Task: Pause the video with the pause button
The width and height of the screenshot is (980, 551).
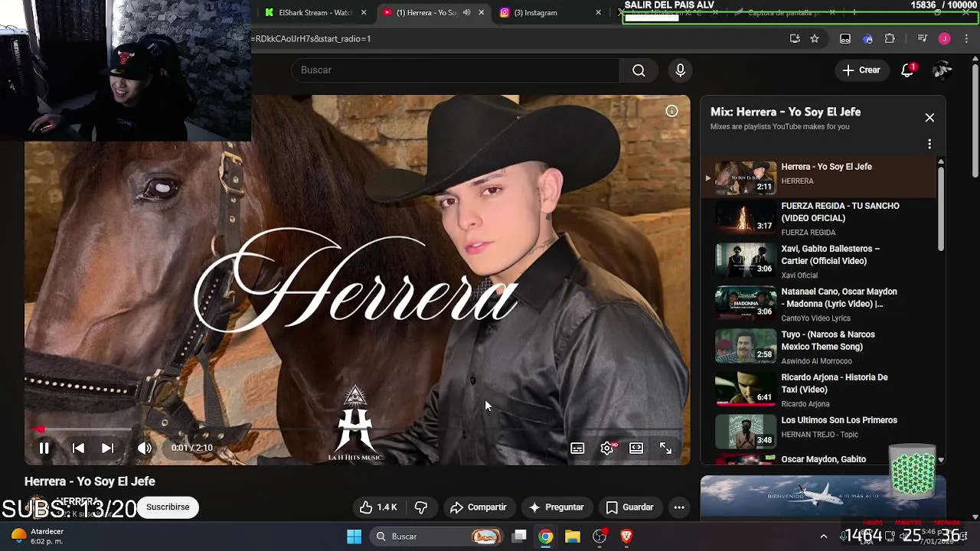Action: coord(44,448)
